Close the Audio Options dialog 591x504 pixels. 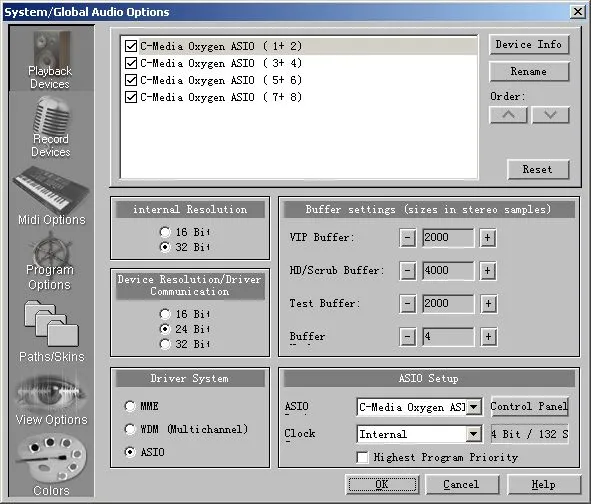577,12
